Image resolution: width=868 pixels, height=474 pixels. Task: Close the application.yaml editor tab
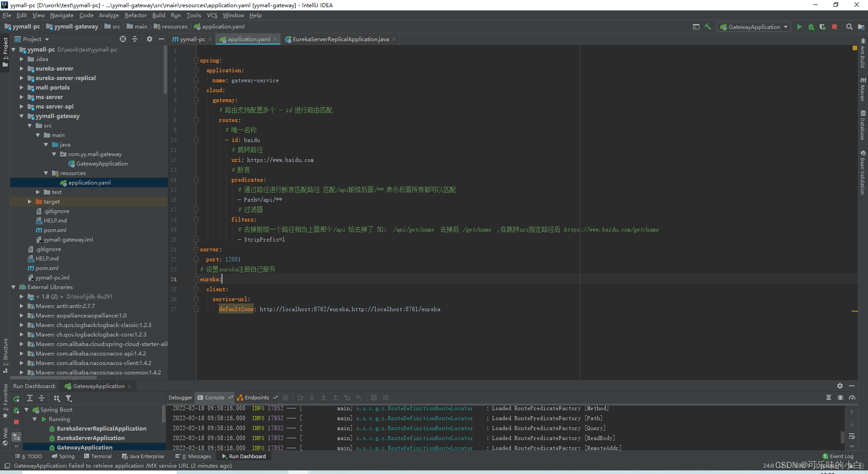tap(276, 39)
